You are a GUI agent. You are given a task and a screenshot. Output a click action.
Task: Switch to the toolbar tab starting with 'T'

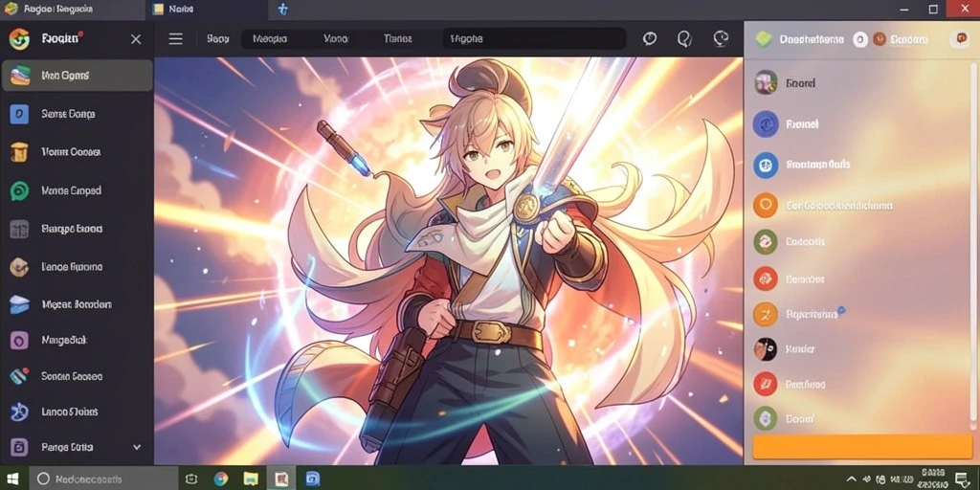tap(397, 38)
